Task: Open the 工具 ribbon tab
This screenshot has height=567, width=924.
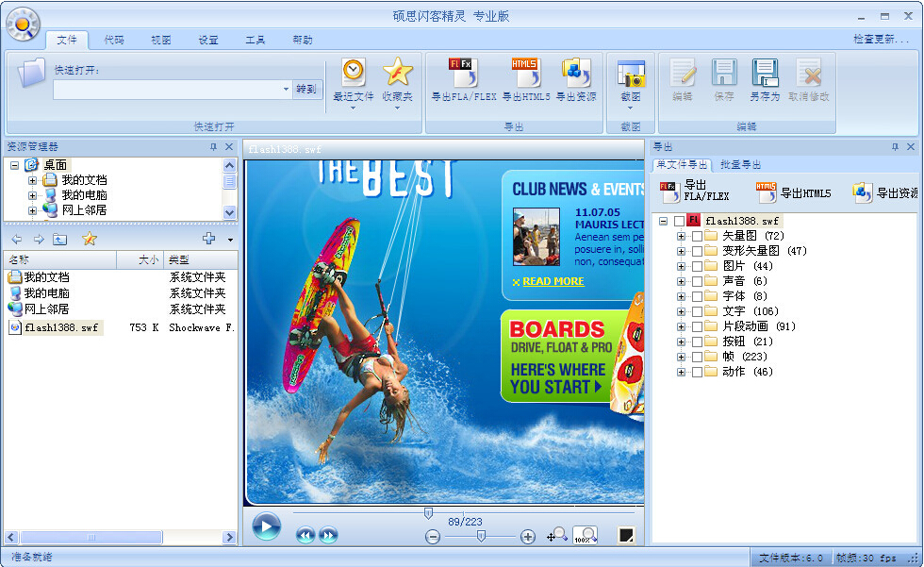Action: [x=256, y=40]
